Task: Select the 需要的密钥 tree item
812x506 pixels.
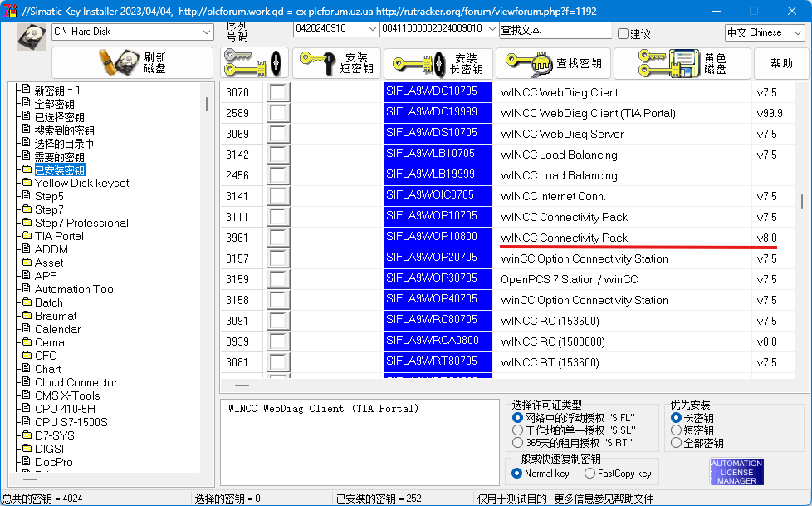Action: [x=59, y=157]
